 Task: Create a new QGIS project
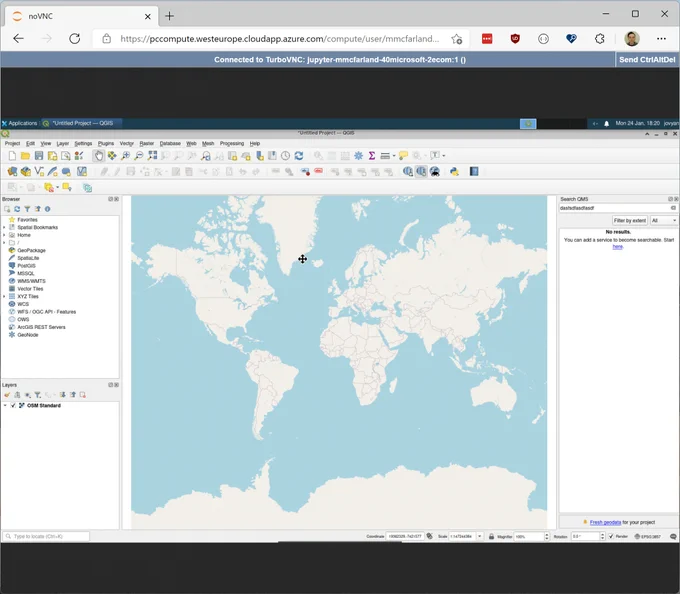(x=12, y=156)
